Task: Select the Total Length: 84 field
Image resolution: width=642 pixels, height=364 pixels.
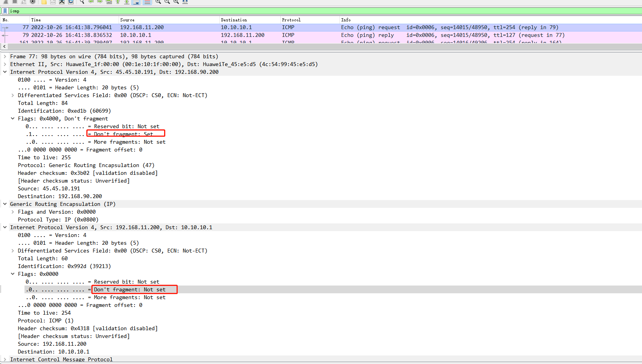Action: pyautogui.click(x=43, y=103)
